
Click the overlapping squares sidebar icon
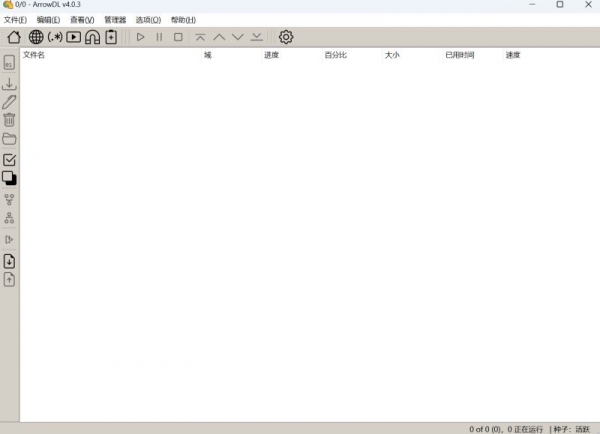click(9, 178)
